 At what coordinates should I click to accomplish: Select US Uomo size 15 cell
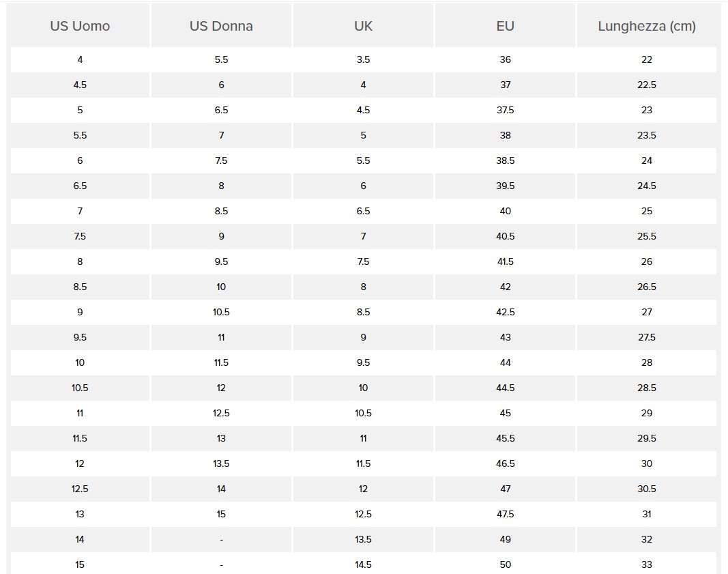tap(80, 564)
